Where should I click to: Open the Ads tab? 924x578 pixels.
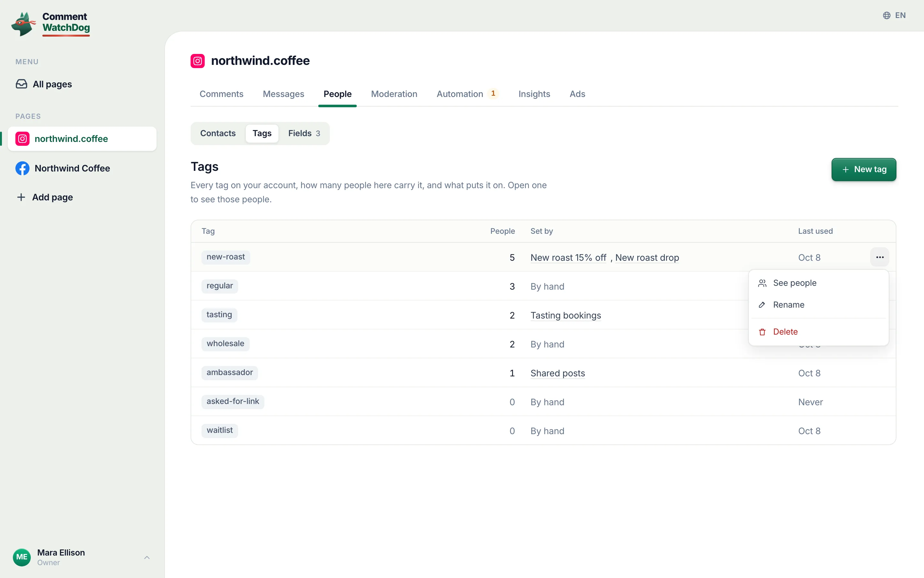coord(577,94)
